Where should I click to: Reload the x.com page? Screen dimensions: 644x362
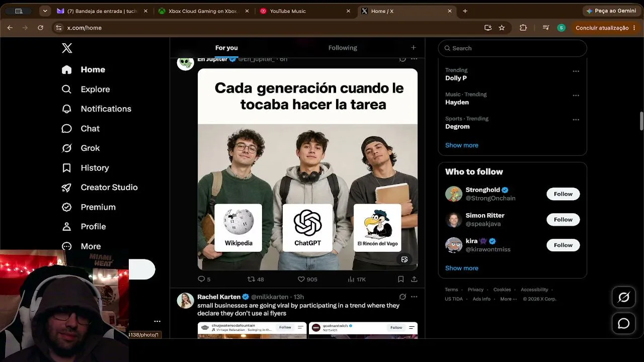click(x=40, y=28)
